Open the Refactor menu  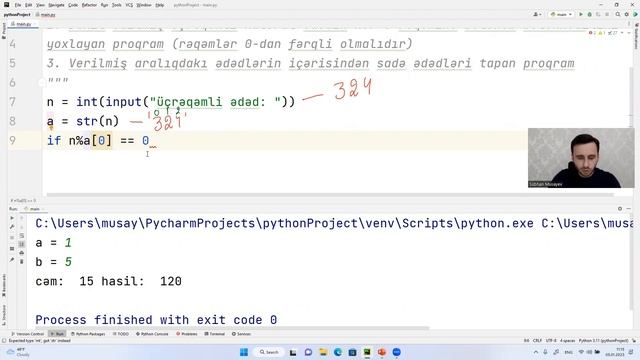coord(89,5)
